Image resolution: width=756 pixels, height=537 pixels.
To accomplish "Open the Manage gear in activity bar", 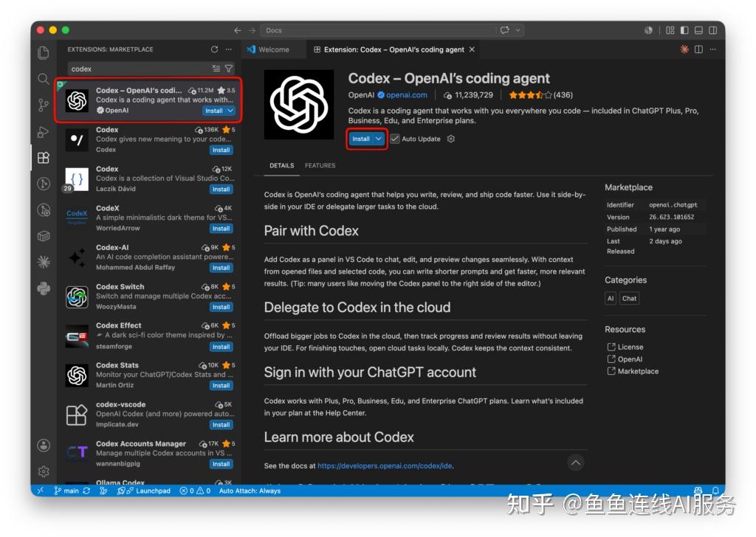I will pos(44,471).
